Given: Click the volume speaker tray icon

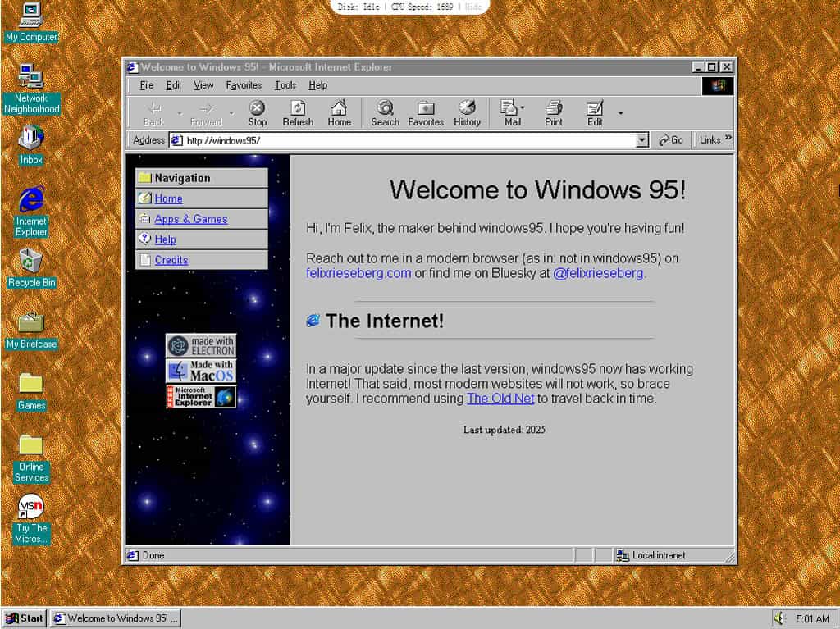Looking at the screenshot, I should pos(779,618).
